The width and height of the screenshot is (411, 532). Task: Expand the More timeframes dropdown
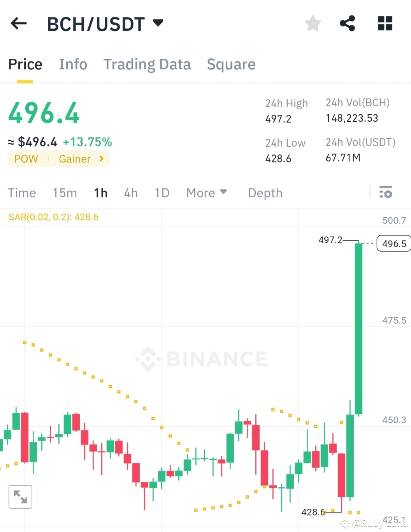pyautogui.click(x=206, y=193)
